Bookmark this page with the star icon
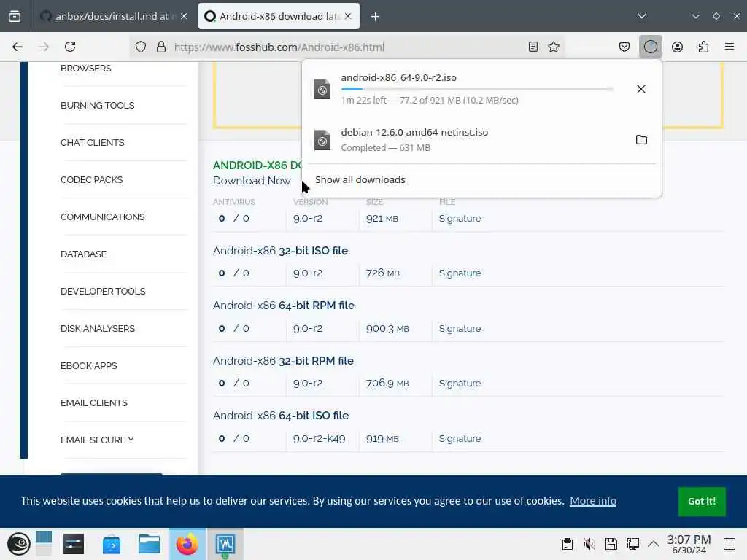The image size is (747, 560). tap(553, 47)
